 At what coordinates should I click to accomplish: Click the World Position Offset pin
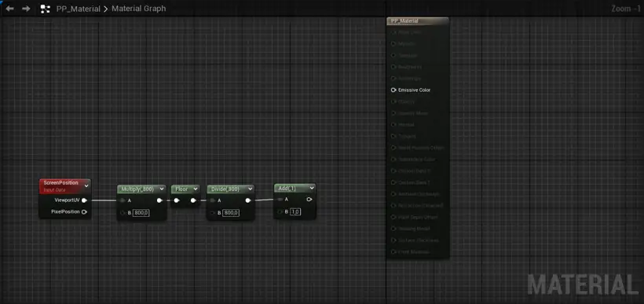click(x=393, y=148)
